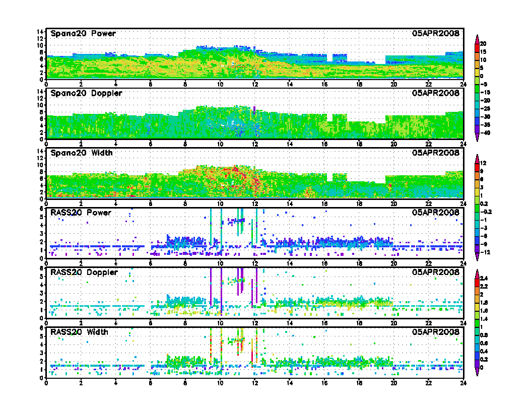This screenshot has width=532, height=411.
Task: Click the purple arrow tip below colorbar label -12
Action: (477, 257)
